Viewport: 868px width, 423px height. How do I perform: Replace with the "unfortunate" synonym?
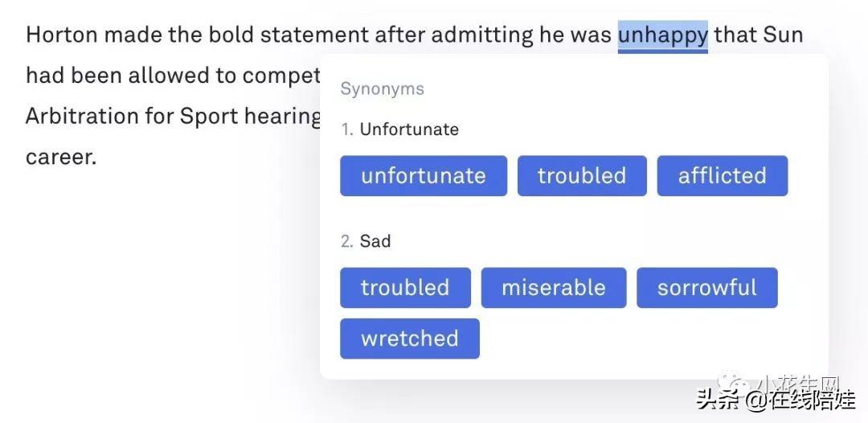[424, 176]
